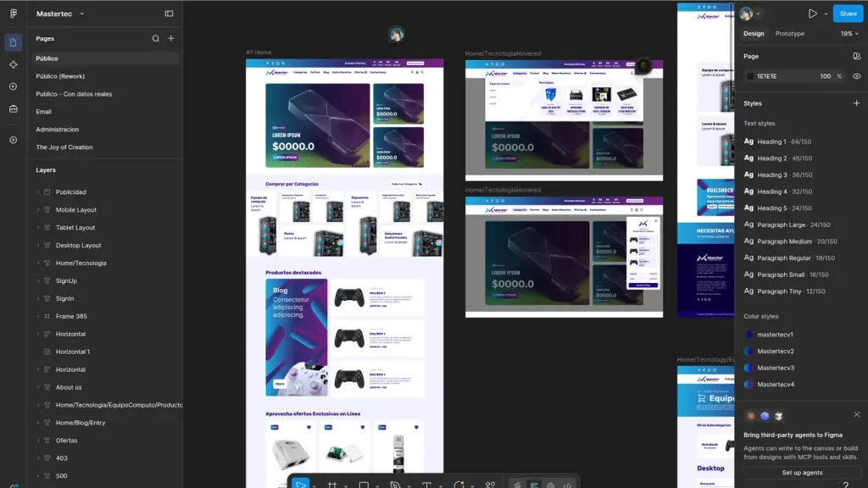Click the Share button
868x488 pixels.
coord(848,14)
